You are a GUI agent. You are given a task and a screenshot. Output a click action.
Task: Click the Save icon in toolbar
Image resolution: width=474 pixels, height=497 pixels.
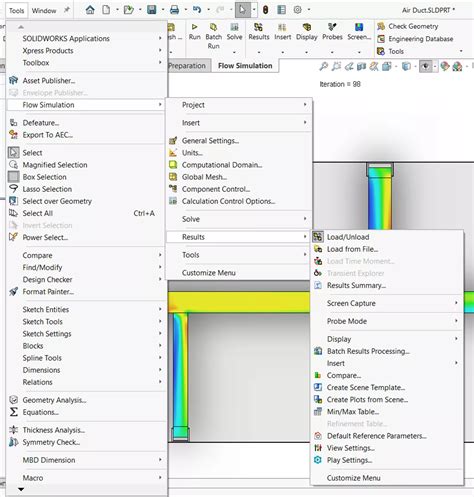pos(152,10)
